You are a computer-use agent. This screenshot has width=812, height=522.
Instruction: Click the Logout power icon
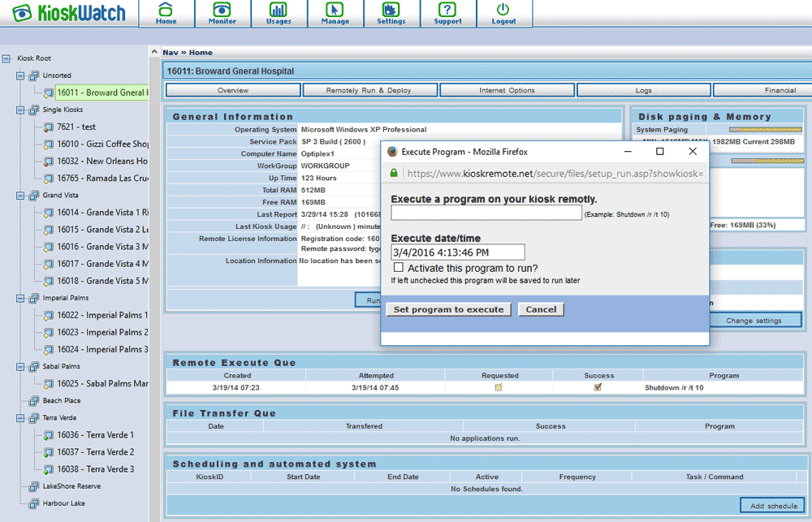[503, 9]
